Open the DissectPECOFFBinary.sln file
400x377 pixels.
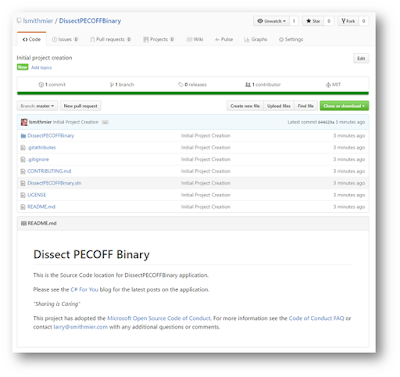[54, 183]
